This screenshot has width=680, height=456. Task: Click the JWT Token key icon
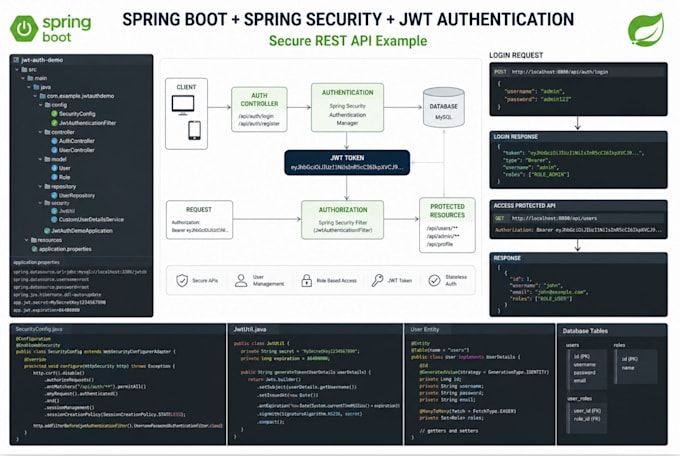(377, 280)
